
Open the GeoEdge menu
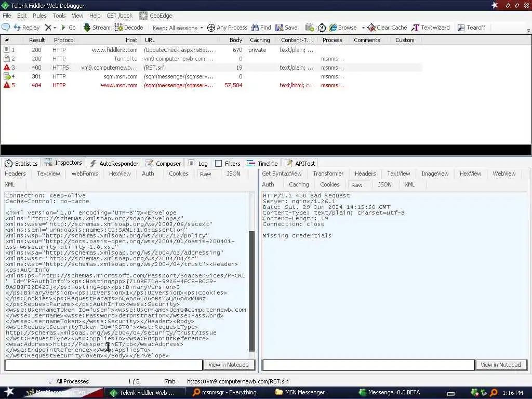(x=156, y=16)
